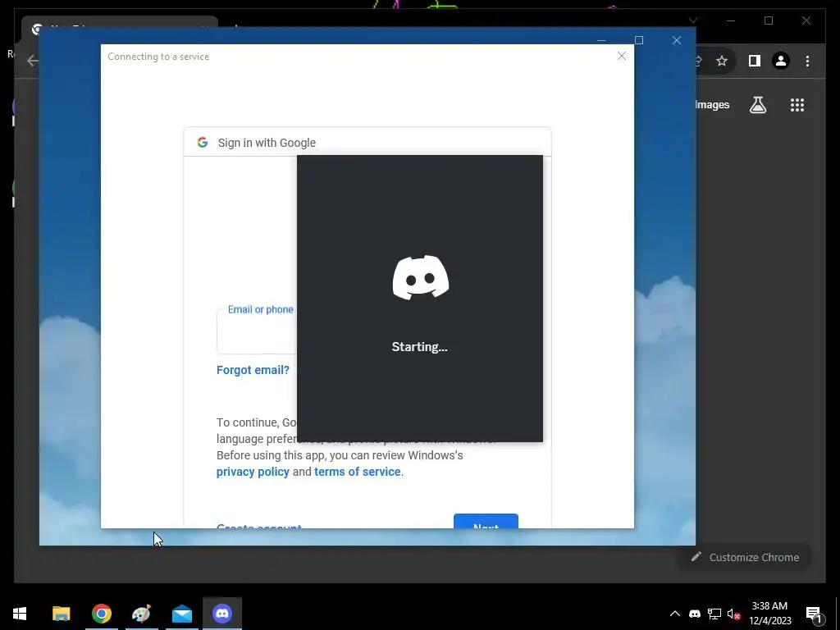Viewport: 840px width, 630px height.
Task: Open Google apps grid in Chrome
Action: coord(797,105)
